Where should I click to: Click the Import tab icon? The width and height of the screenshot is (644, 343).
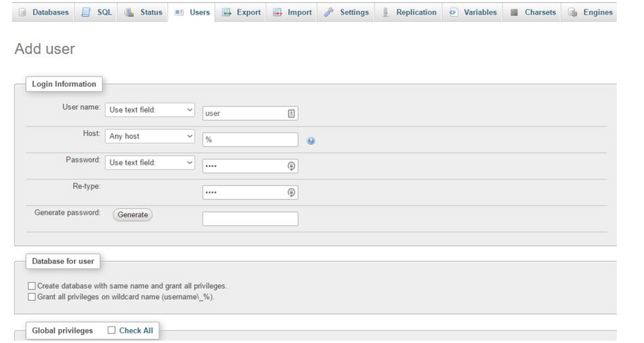(277, 12)
